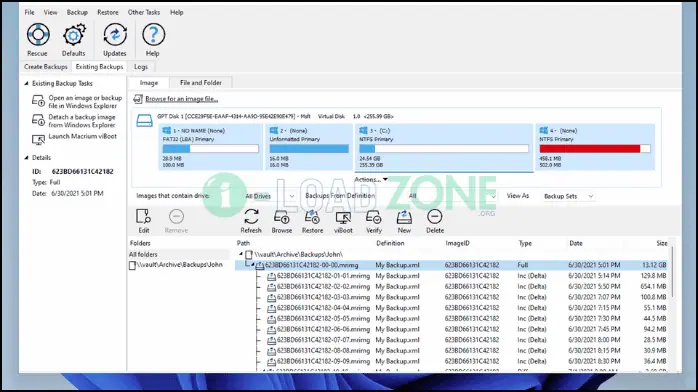This screenshot has width=698, height=392.
Task: Sort by the Date column header
Action: [576, 243]
